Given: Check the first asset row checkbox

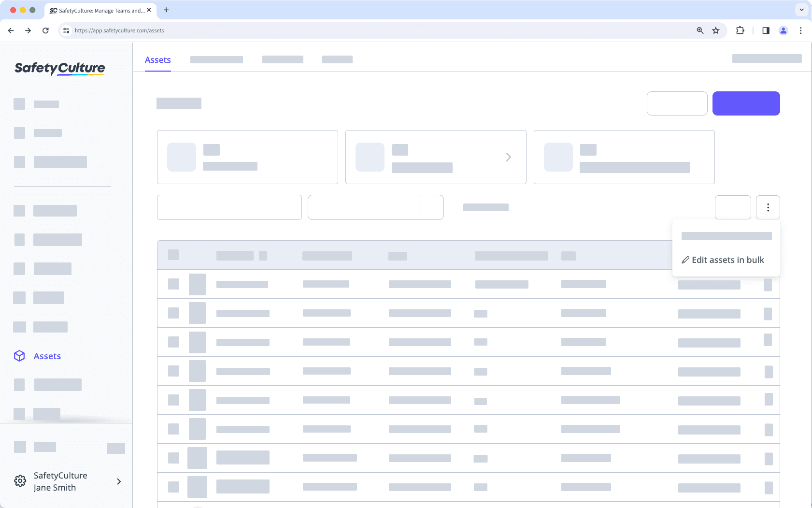Looking at the screenshot, I should [173, 284].
